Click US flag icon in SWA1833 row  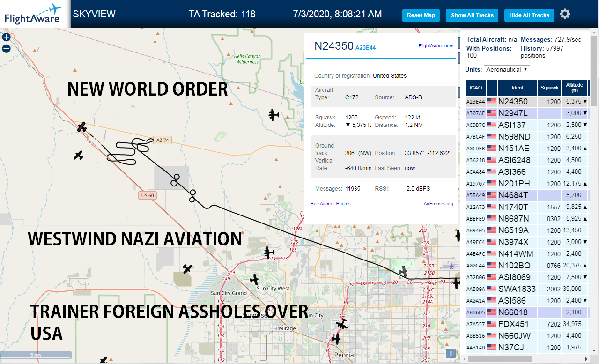[x=492, y=289]
